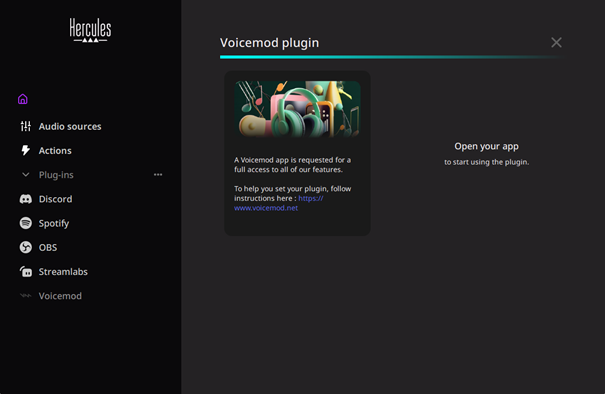Click the 'Voicemod plugin' heading

(269, 43)
